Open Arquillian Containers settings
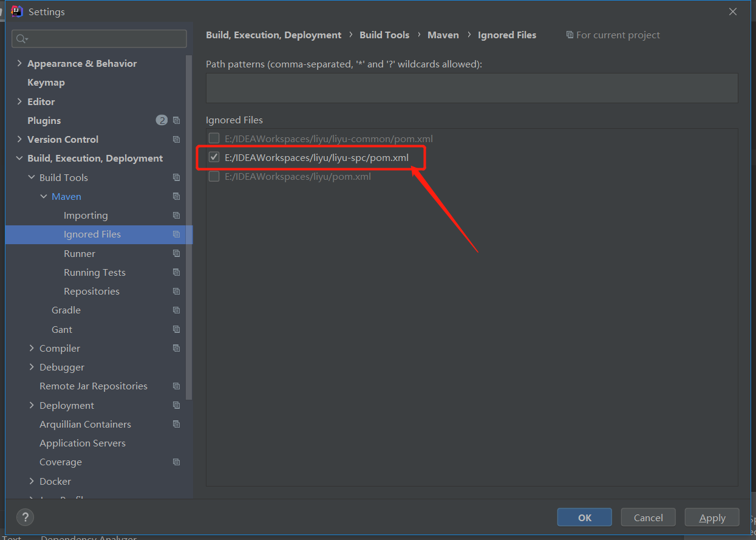This screenshot has height=540, width=756. tap(86, 424)
